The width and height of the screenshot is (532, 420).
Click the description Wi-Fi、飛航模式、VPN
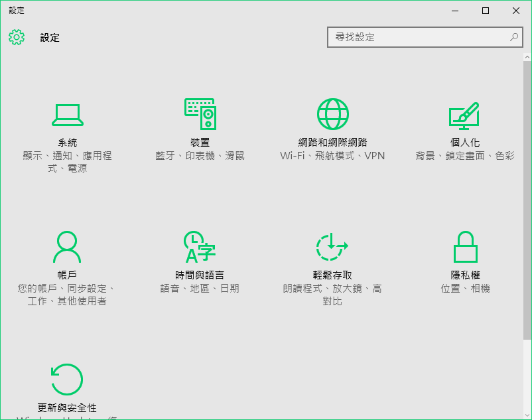pos(332,156)
